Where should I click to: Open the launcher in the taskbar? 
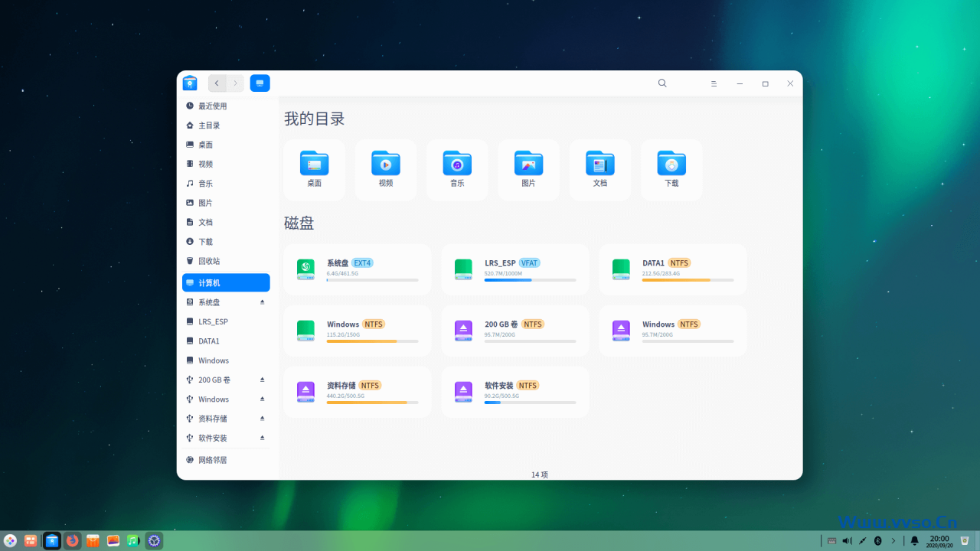pyautogui.click(x=10, y=541)
